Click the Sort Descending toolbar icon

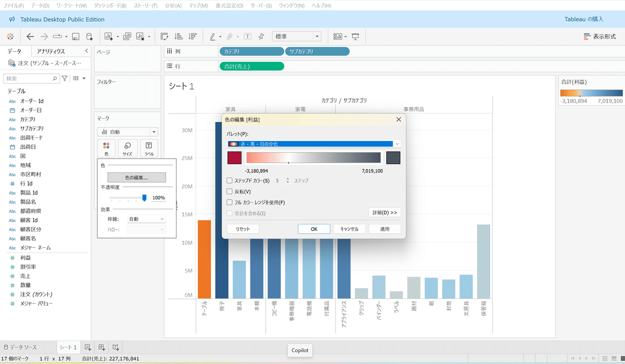click(192, 36)
